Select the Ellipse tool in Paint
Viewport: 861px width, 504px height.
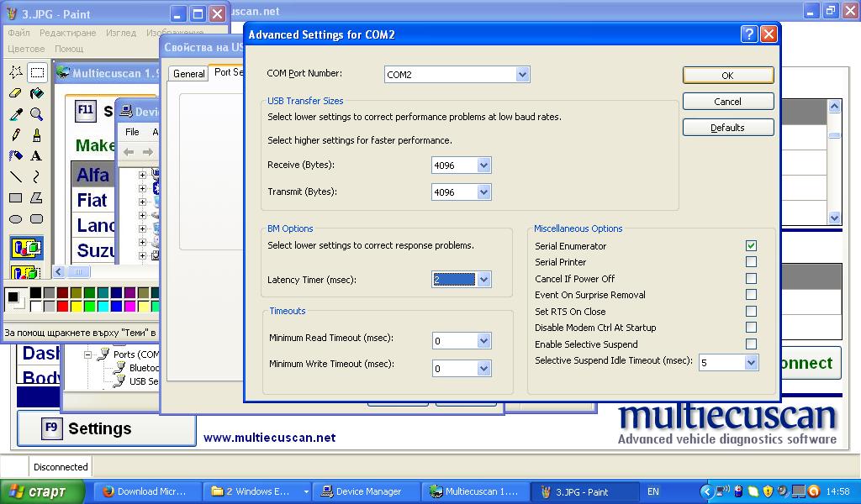tap(16, 219)
